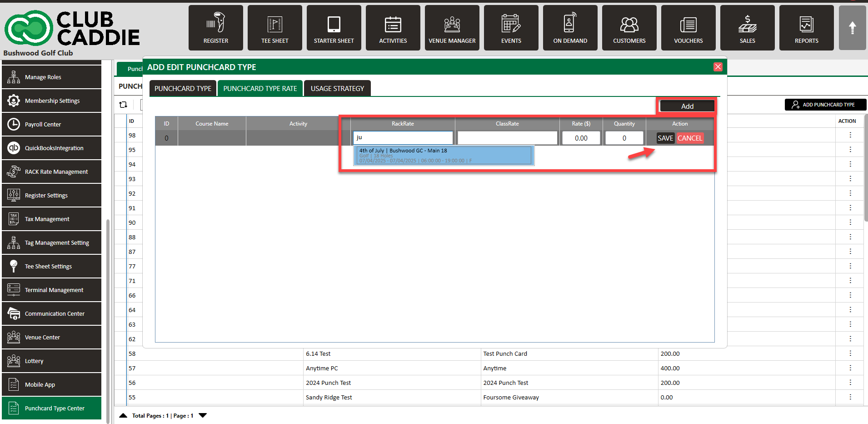Viewport: 868px width, 424px height.
Task: Select the 4th of July rack rate suggestion
Action: (444, 155)
